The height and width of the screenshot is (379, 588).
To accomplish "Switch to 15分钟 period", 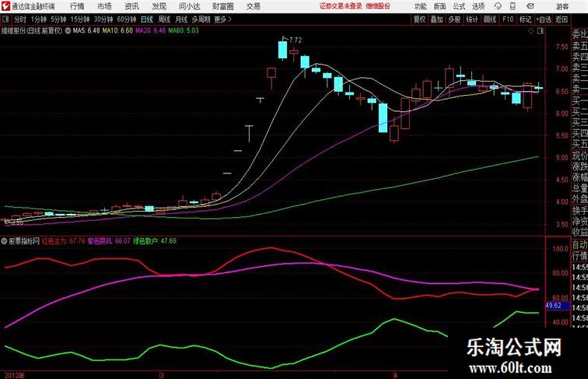I will pyautogui.click(x=80, y=19).
